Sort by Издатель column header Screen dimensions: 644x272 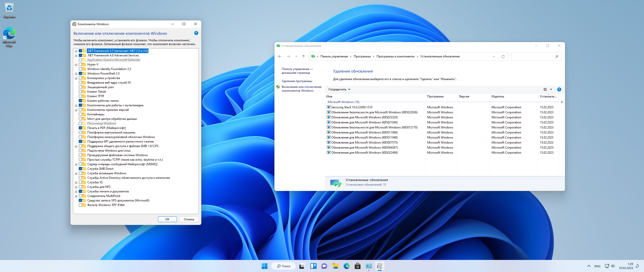(x=514, y=96)
